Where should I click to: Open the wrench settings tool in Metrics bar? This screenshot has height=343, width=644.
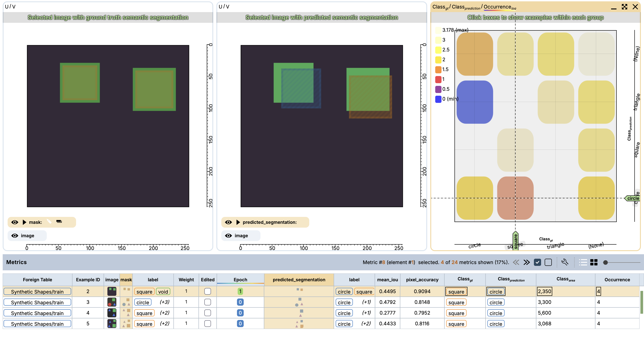tap(565, 262)
